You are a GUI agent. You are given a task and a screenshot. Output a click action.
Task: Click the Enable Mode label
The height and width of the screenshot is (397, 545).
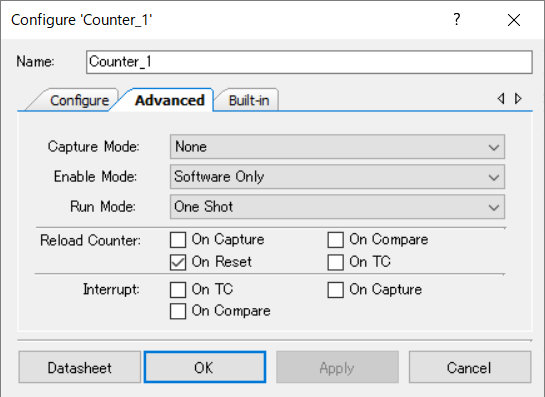click(95, 176)
